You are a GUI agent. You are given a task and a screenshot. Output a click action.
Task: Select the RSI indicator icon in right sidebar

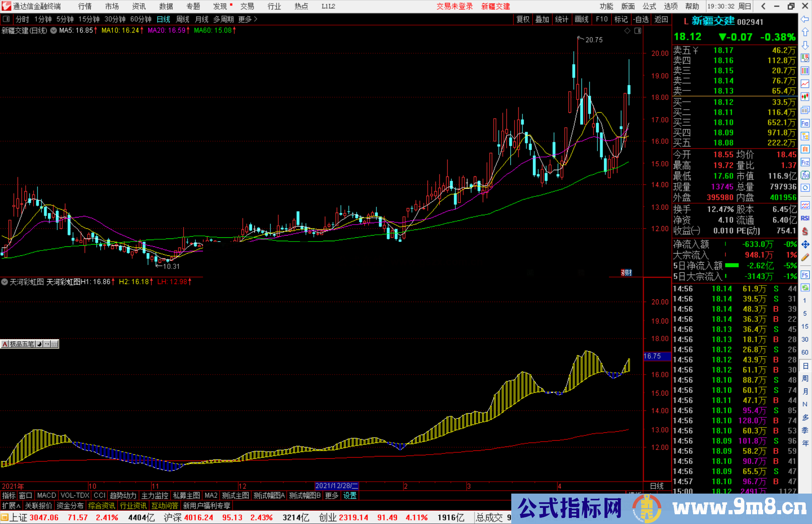805,218
